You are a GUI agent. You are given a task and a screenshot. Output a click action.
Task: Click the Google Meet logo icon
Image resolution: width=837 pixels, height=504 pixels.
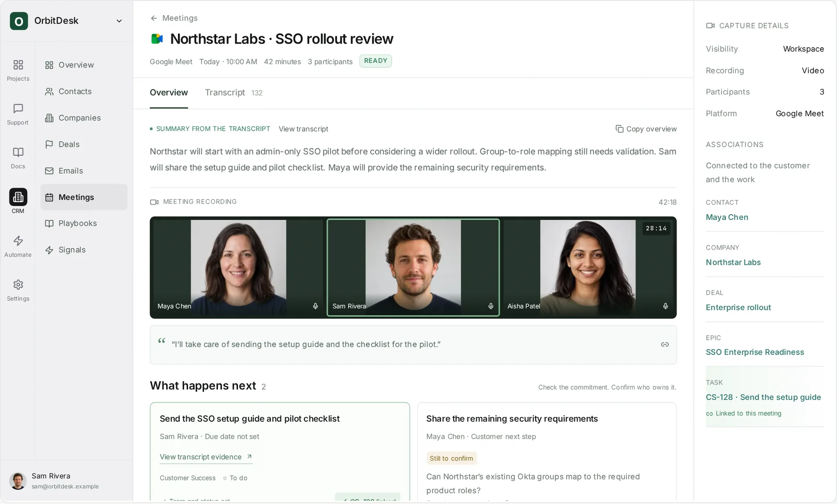[x=157, y=39]
